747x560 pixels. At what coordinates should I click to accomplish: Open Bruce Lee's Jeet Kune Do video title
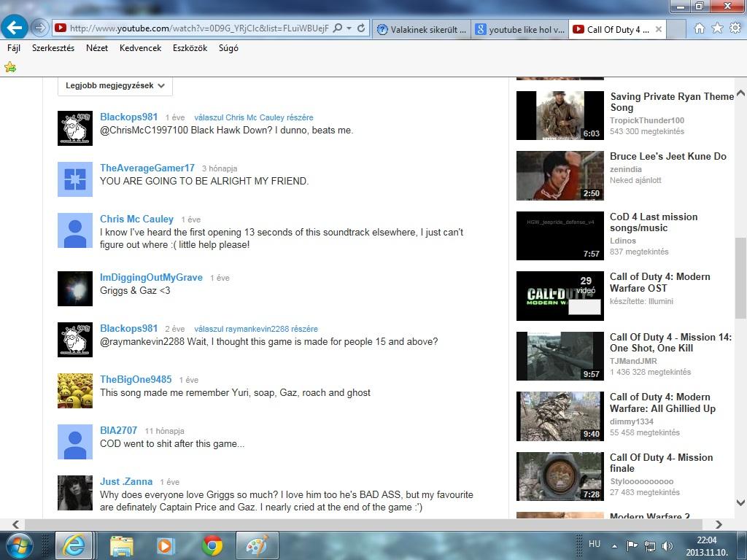click(668, 156)
